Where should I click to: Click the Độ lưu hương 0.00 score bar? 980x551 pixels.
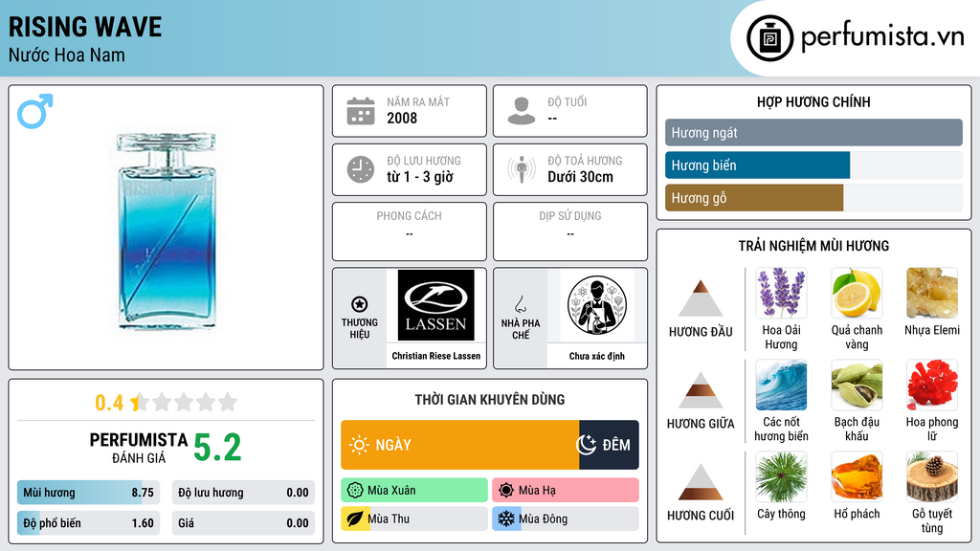click(x=243, y=493)
